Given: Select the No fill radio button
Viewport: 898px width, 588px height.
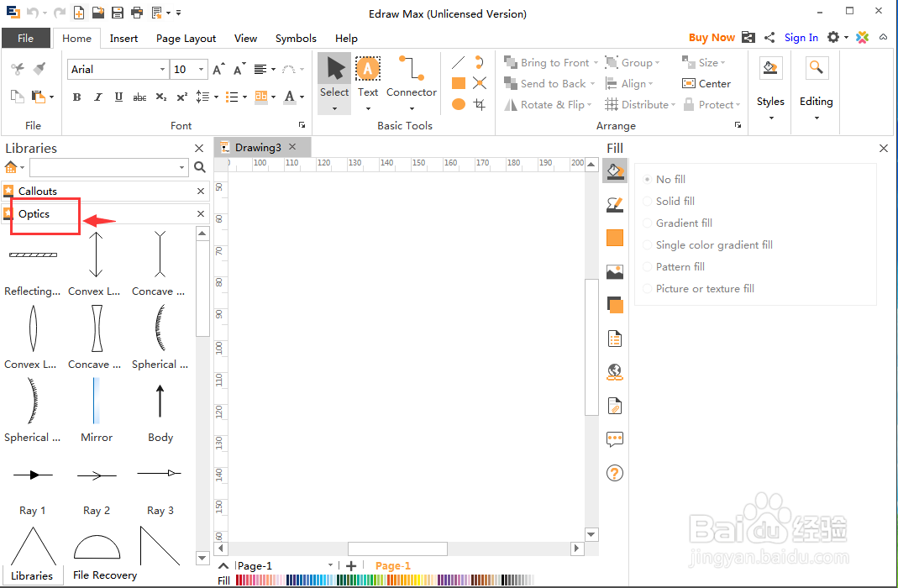Looking at the screenshot, I should click(647, 179).
